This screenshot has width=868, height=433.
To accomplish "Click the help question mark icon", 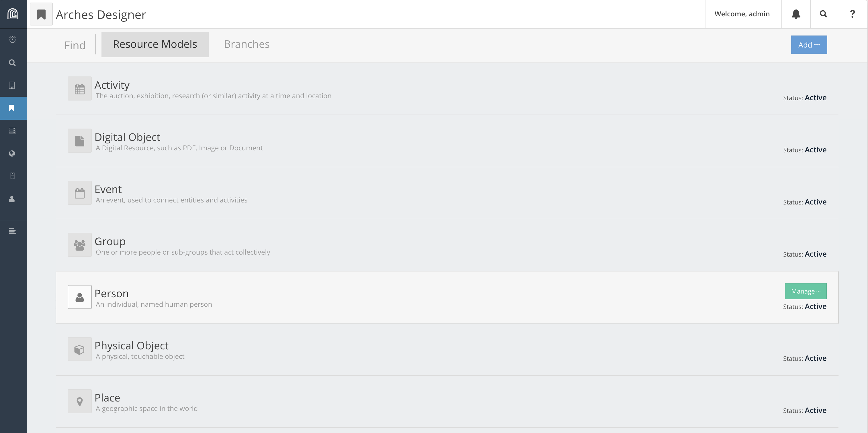I will pos(853,14).
